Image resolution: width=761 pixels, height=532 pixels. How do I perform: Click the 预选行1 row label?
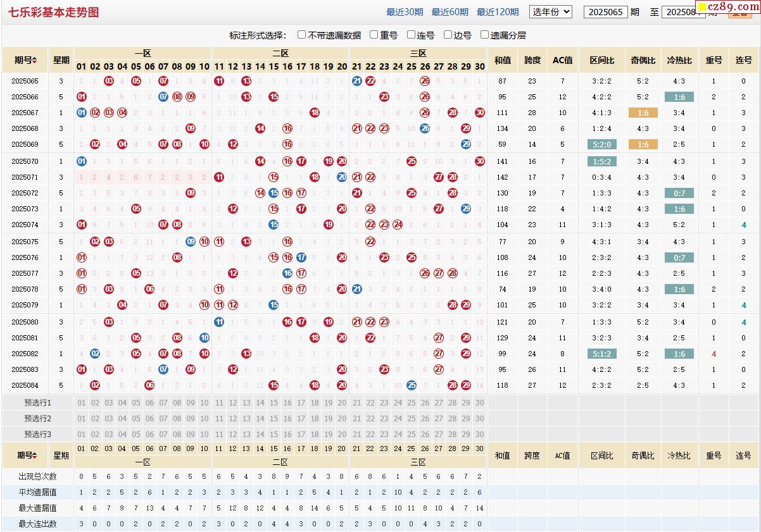tap(38, 403)
